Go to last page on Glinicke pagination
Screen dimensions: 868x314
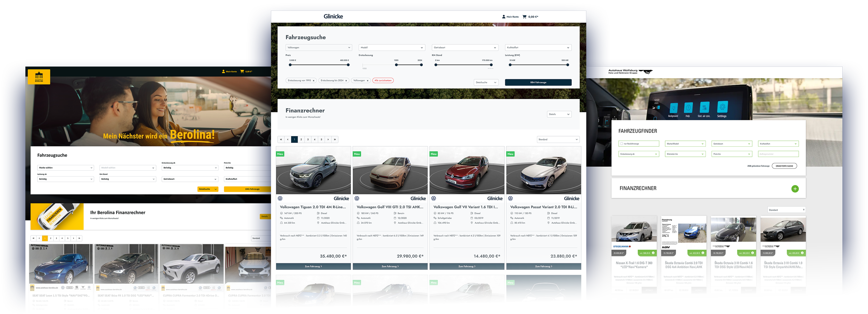335,139
